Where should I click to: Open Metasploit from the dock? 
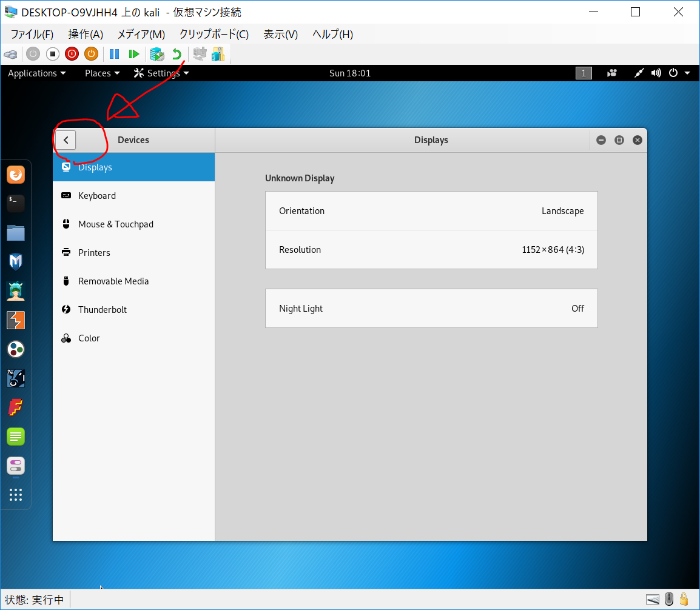[16, 261]
